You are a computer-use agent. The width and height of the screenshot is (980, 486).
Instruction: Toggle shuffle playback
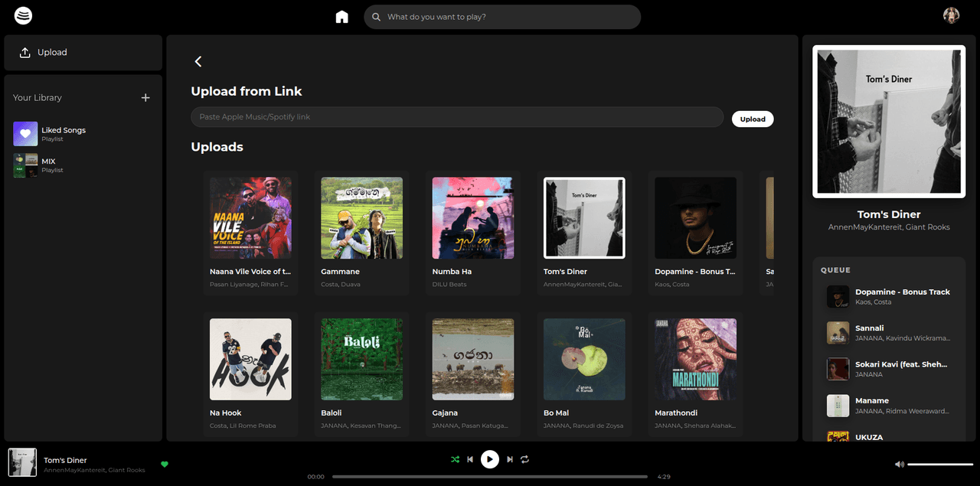pyautogui.click(x=455, y=459)
